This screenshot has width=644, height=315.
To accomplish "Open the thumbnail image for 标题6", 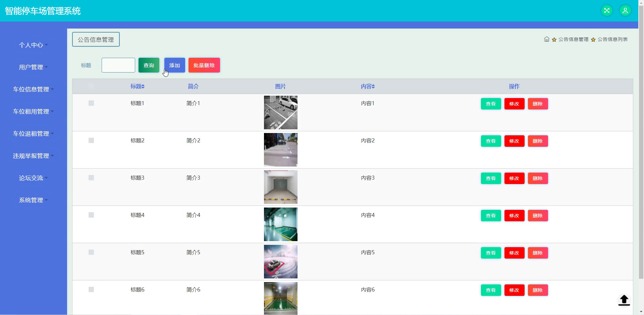I will [281, 299].
